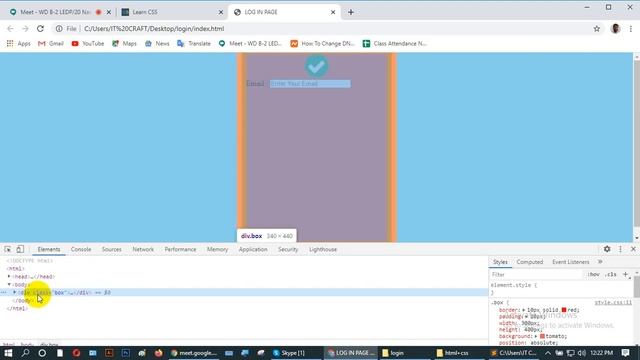Go back with the browser back arrow
The width and height of the screenshot is (640, 360).
pyautogui.click(x=10, y=29)
